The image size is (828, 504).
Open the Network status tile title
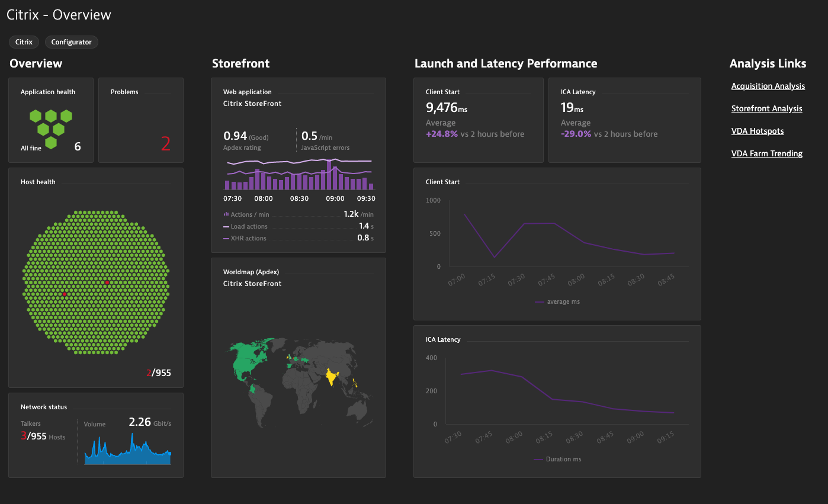tap(44, 407)
